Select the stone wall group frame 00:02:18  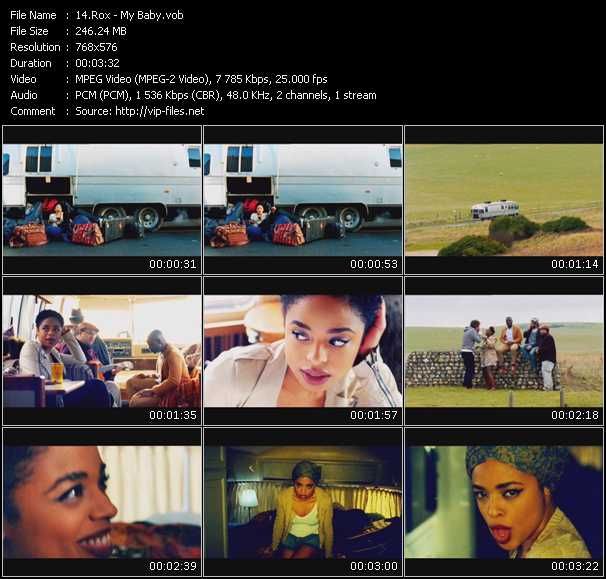click(504, 351)
